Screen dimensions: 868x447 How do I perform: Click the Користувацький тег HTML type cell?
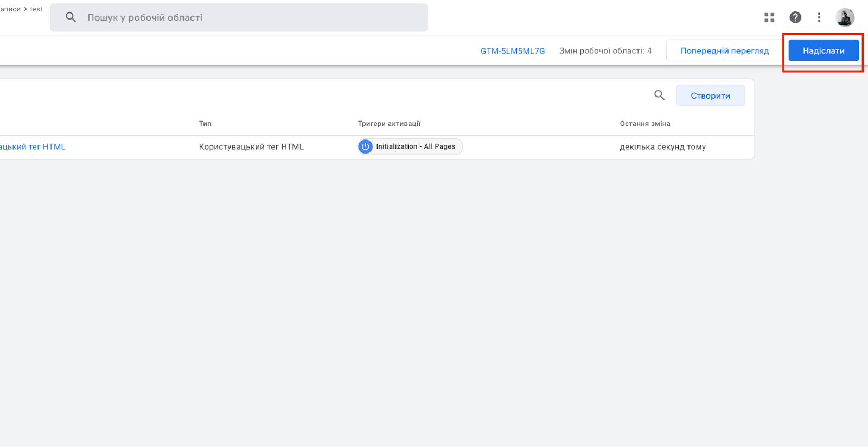click(251, 146)
